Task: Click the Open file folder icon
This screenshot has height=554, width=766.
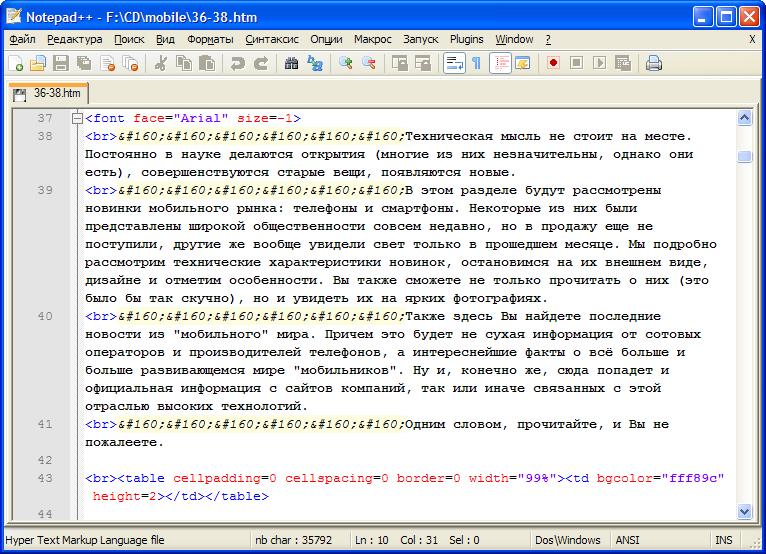Action: pyautogui.click(x=38, y=64)
